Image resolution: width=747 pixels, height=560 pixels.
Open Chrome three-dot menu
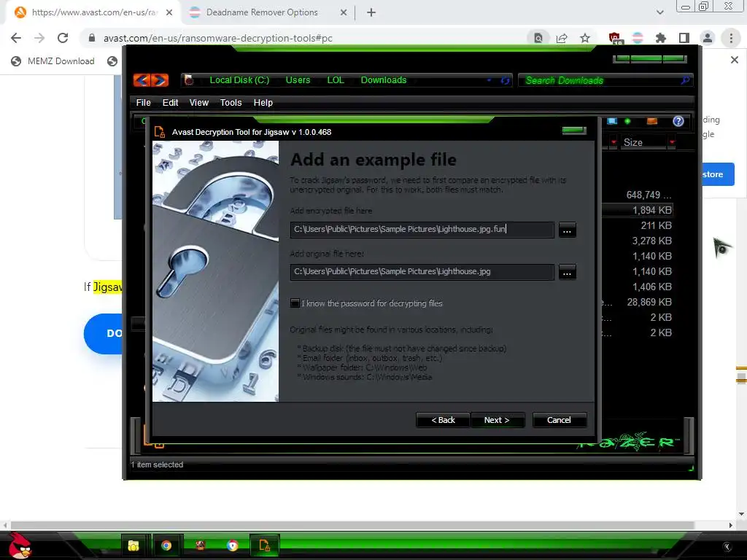[x=731, y=38]
